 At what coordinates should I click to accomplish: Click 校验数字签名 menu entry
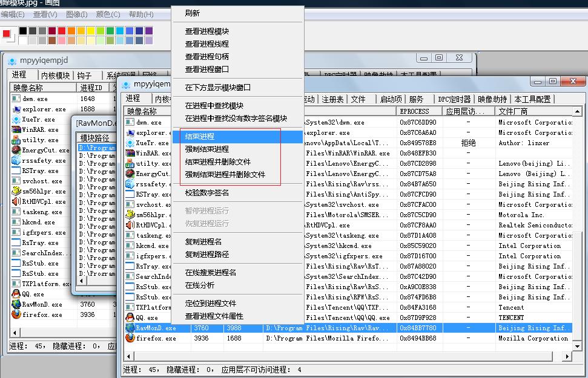(x=206, y=193)
